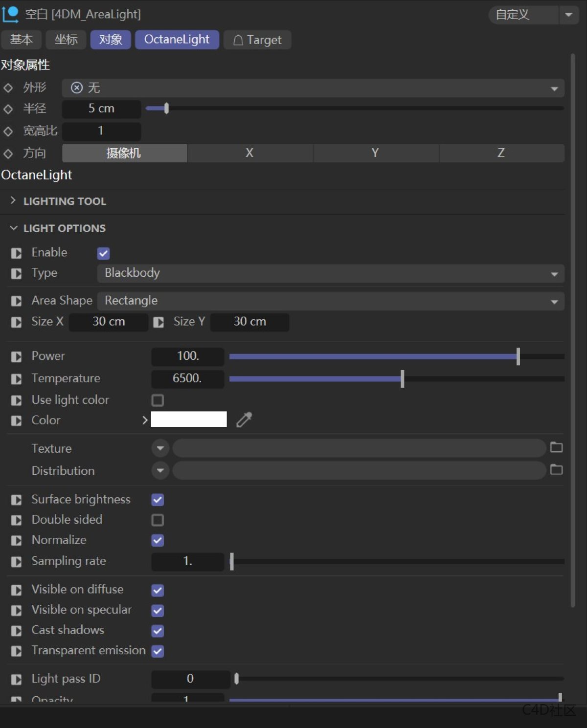
Task: Click the application logo icon at top left
Action: coord(11,14)
